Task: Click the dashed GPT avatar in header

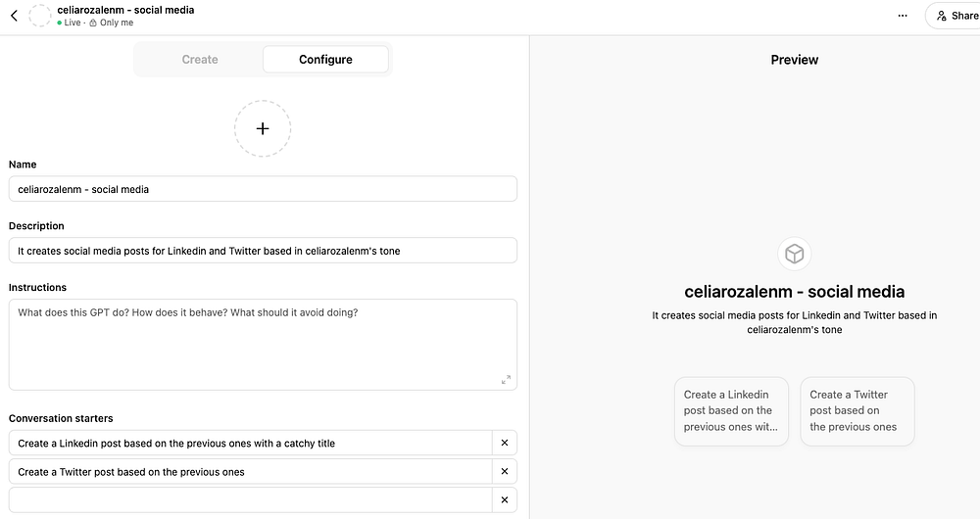Action: [x=40, y=16]
